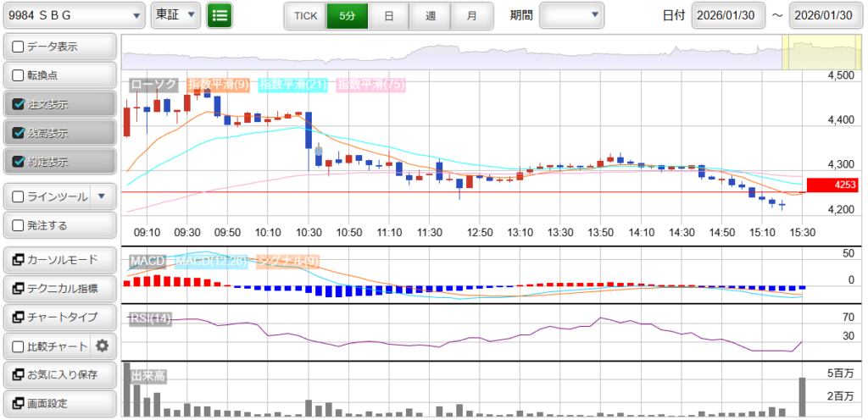The image size is (868, 420).
Task: Open 画面設定 screen settings
Action: tap(59, 403)
